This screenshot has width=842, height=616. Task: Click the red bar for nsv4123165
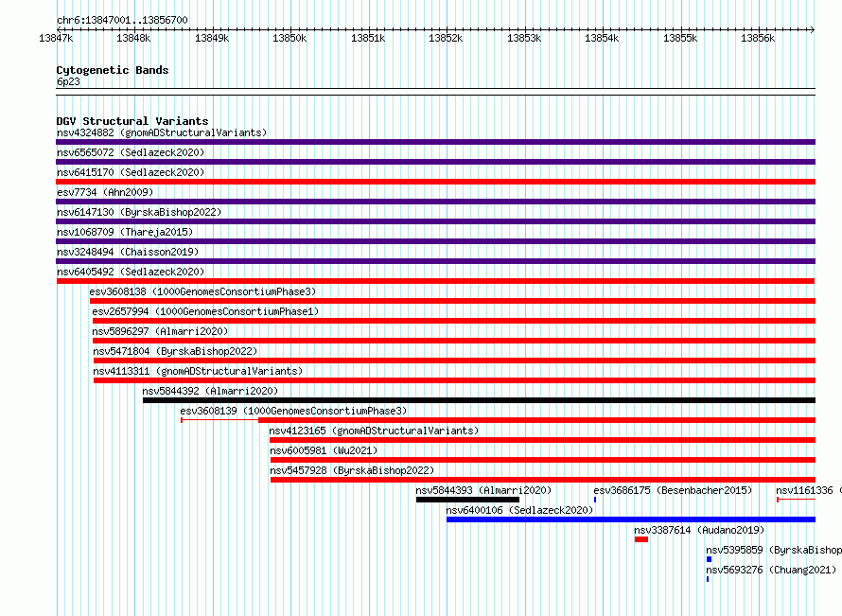tap(542, 440)
